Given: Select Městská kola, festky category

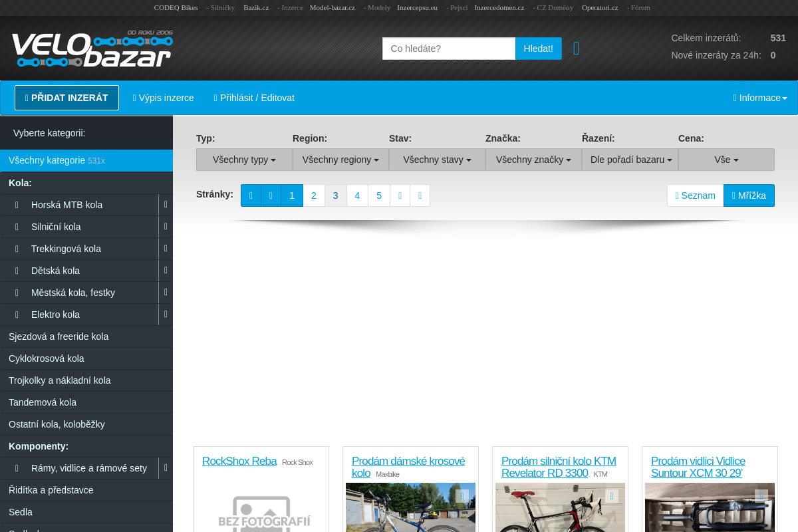Looking at the screenshot, I should pyautogui.click(x=79, y=293).
